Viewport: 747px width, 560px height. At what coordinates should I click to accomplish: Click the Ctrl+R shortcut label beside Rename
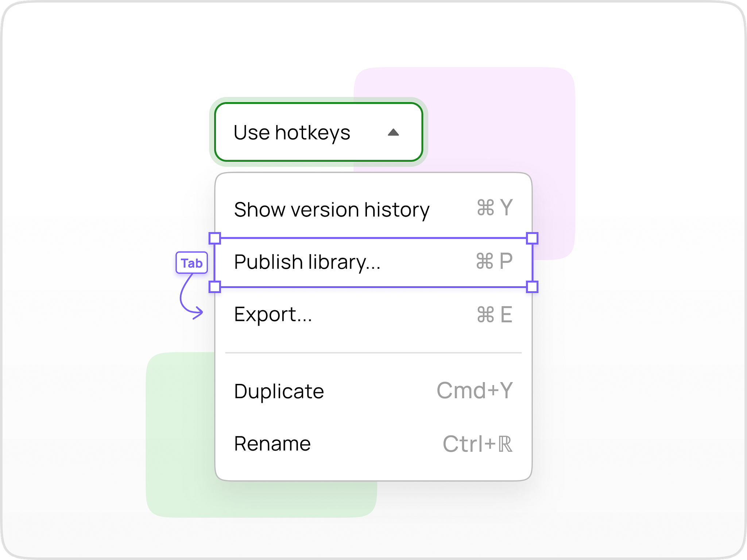coord(477,443)
